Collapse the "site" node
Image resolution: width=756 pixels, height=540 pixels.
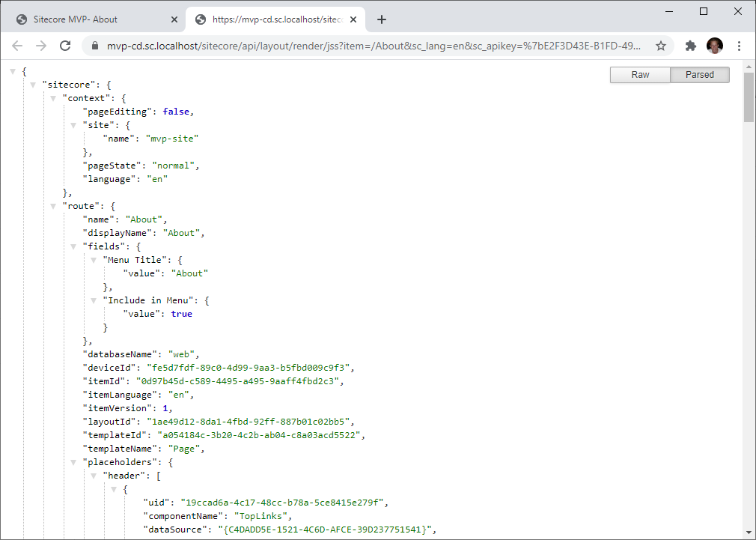tap(74, 126)
